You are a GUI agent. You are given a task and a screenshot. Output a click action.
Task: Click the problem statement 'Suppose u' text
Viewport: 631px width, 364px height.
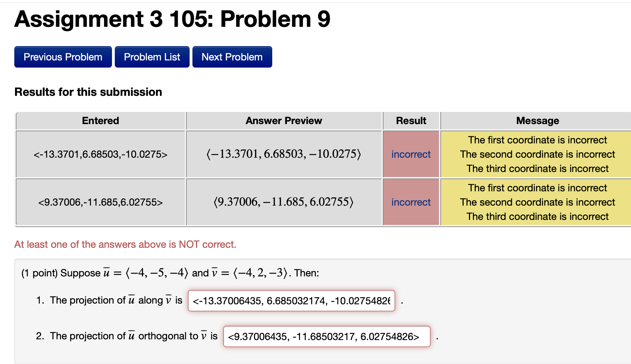(170, 273)
